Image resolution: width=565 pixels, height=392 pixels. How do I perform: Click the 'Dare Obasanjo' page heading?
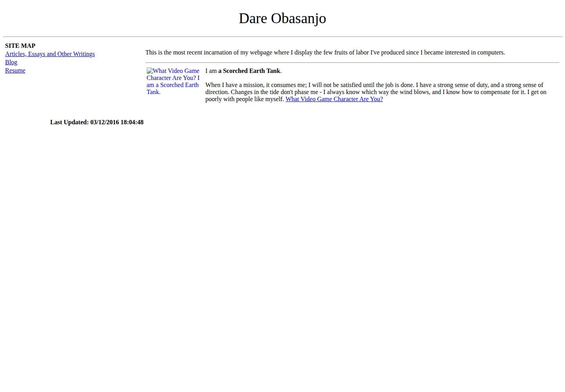pos(282,18)
